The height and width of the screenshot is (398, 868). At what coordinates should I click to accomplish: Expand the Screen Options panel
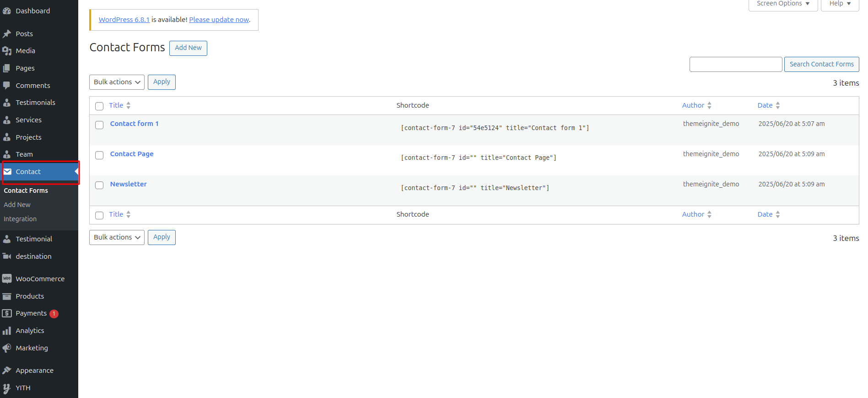pyautogui.click(x=782, y=4)
